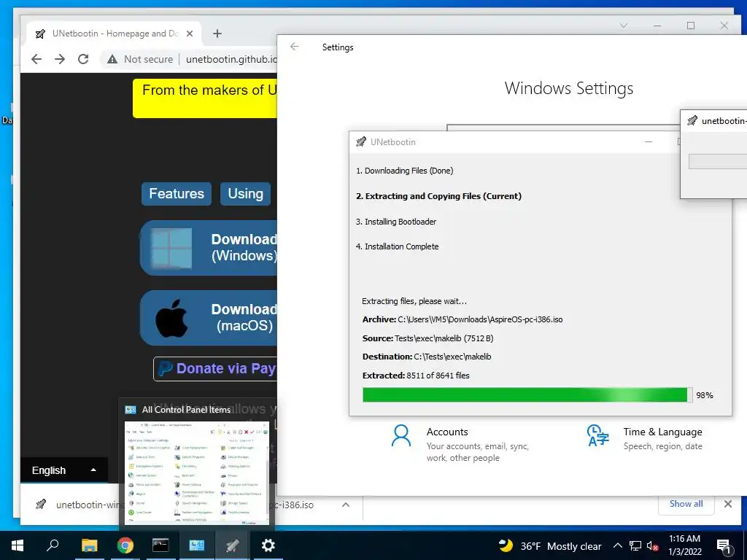
Task: Click Accounts person icon
Action: click(x=401, y=435)
